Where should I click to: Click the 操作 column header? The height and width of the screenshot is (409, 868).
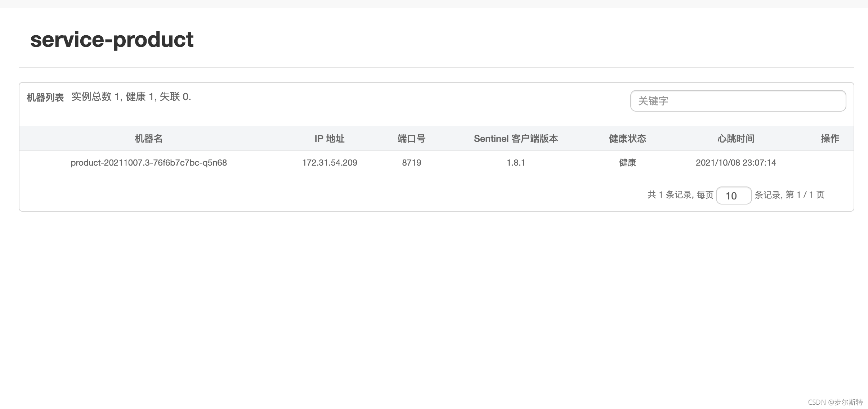coord(830,139)
